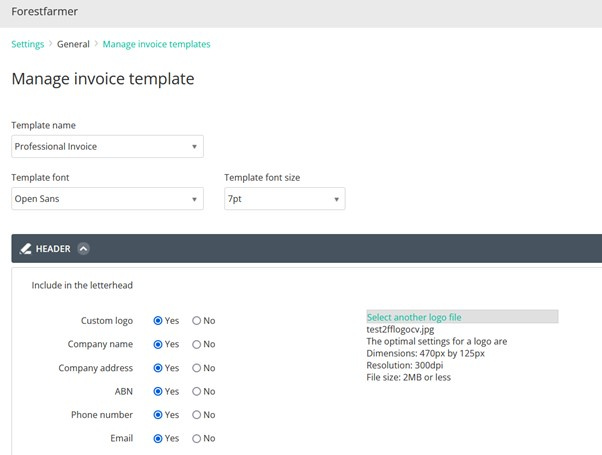602x455 pixels.
Task: Click the Include in the letterhead text
Action: tap(82, 285)
